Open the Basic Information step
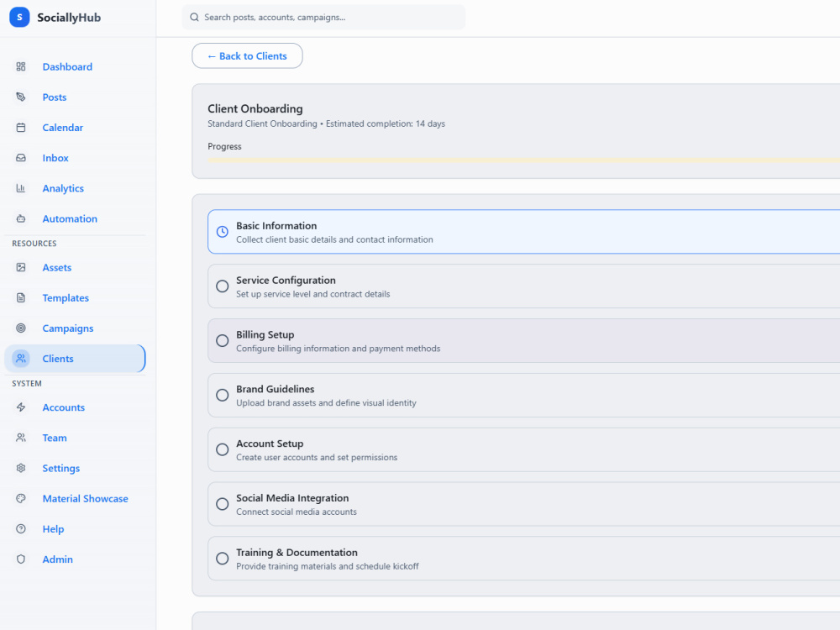This screenshot has width=840, height=630. pos(524,232)
